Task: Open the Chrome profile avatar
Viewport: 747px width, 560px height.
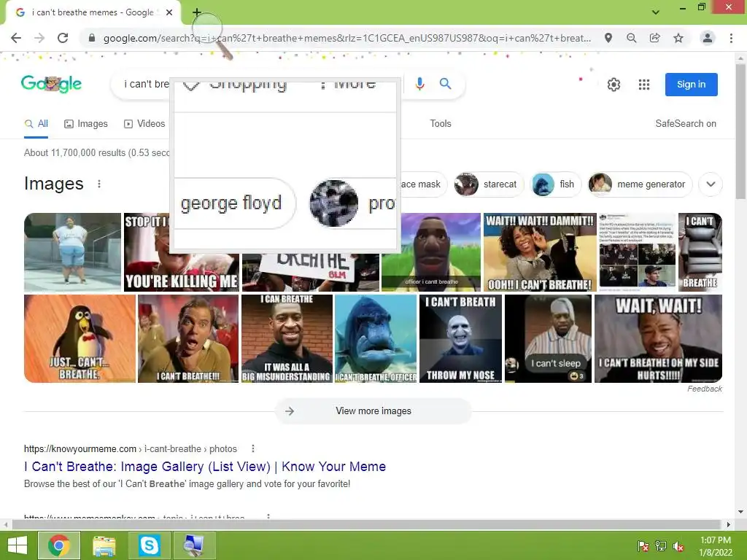Action: click(x=708, y=38)
